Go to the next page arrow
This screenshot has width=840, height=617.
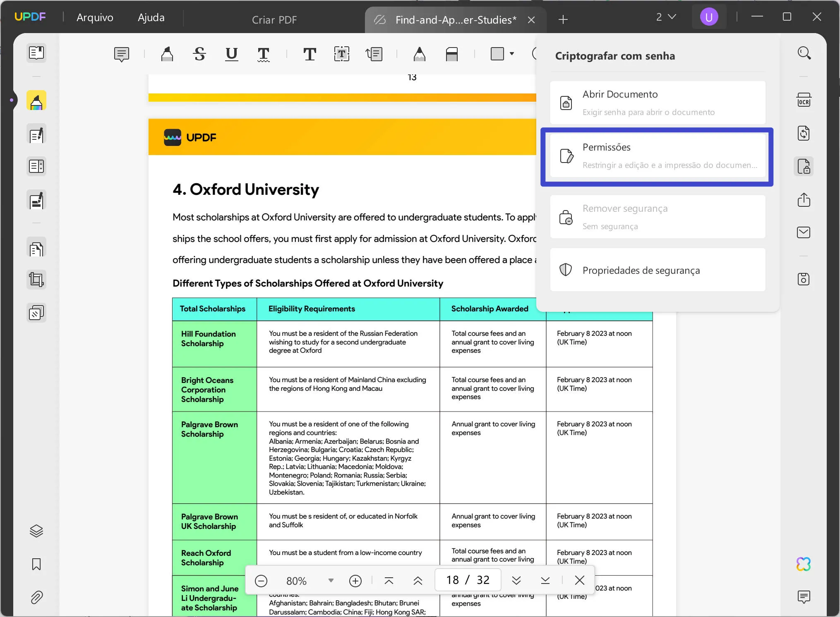516,581
